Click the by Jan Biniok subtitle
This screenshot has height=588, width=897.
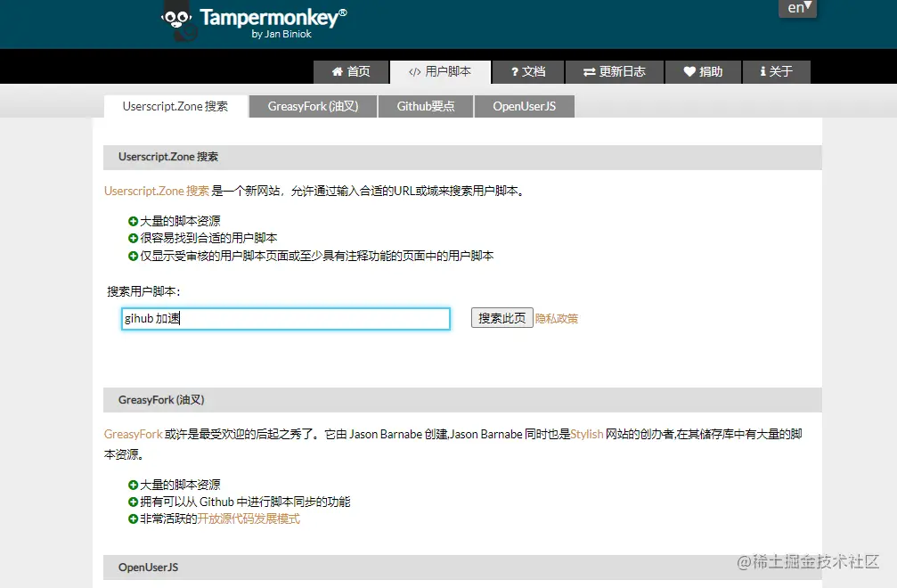[x=281, y=34]
